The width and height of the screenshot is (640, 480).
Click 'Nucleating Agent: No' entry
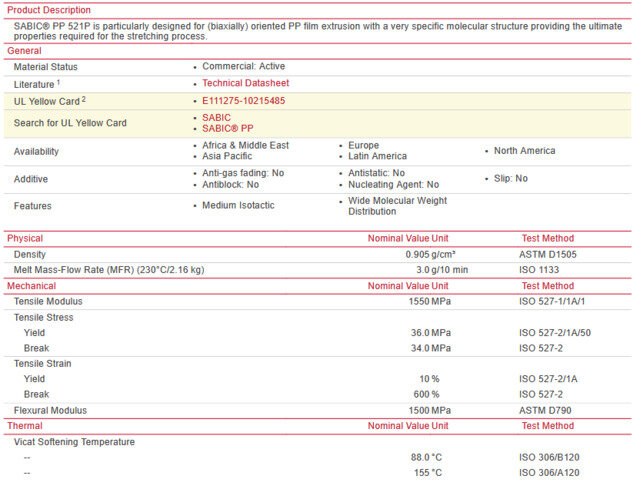coord(393,184)
